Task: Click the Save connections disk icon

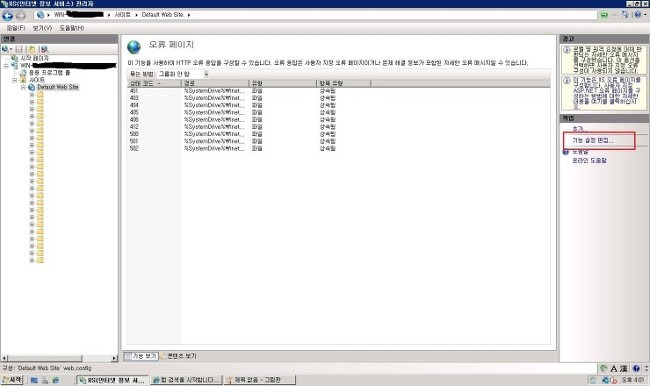Action: pyautogui.click(x=19, y=49)
